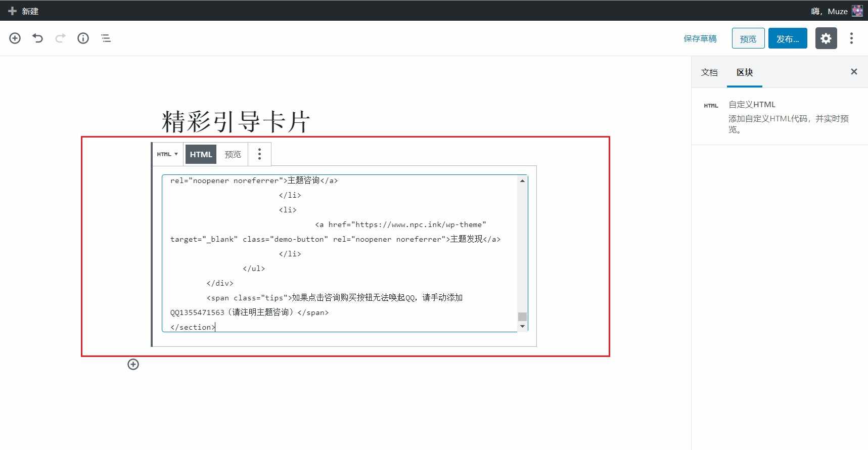Add block below the HTML block
This screenshot has width=868, height=450.
click(x=133, y=365)
